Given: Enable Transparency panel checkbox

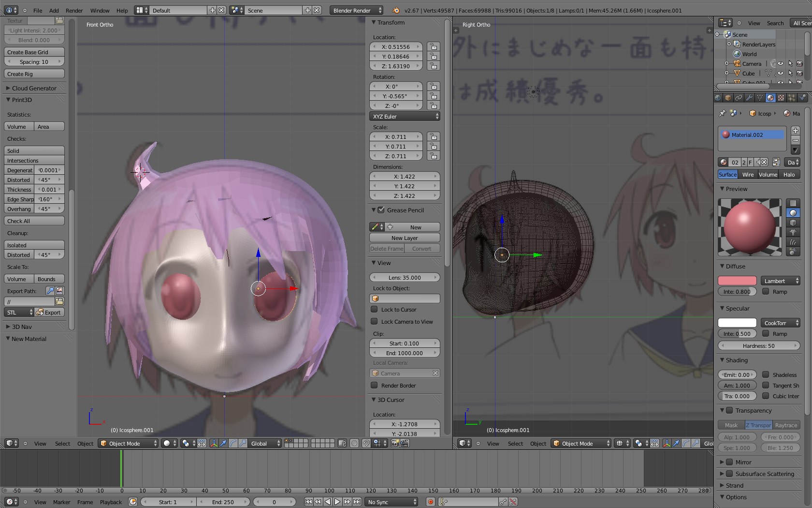Looking at the screenshot, I should pyautogui.click(x=729, y=410).
